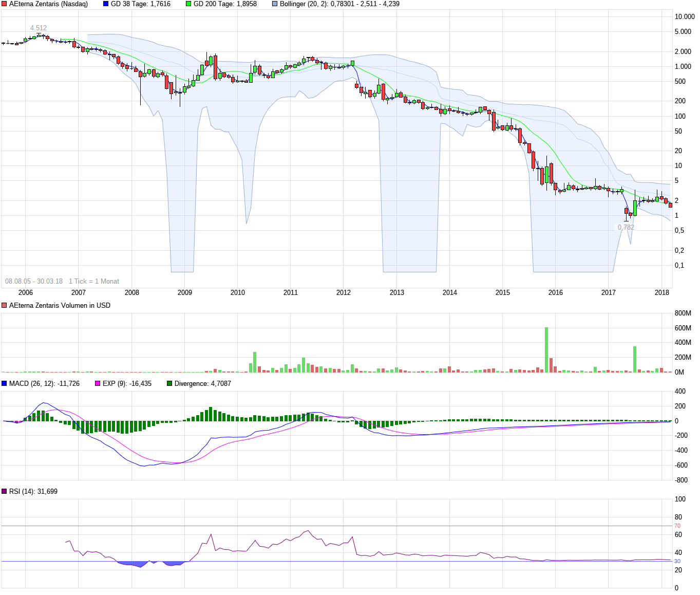Click the light-blue Bollinger legend swatch
Image resolution: width=700 pixels, height=595 pixels.
pyautogui.click(x=275, y=4)
